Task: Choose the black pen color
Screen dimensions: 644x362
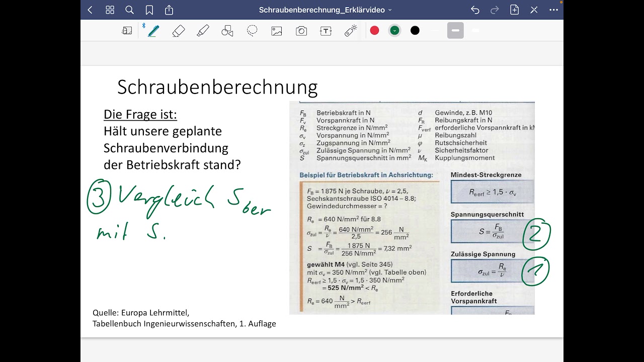Action: click(x=415, y=31)
